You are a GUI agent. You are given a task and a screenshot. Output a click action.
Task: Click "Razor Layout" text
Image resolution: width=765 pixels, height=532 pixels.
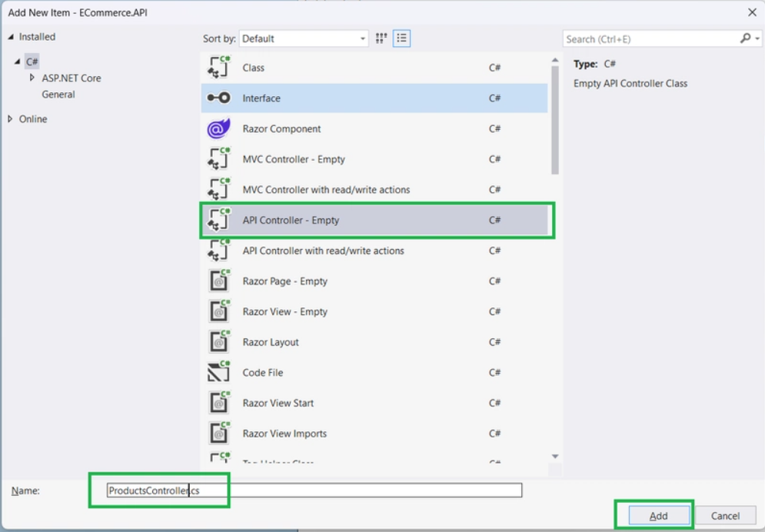[x=271, y=342]
